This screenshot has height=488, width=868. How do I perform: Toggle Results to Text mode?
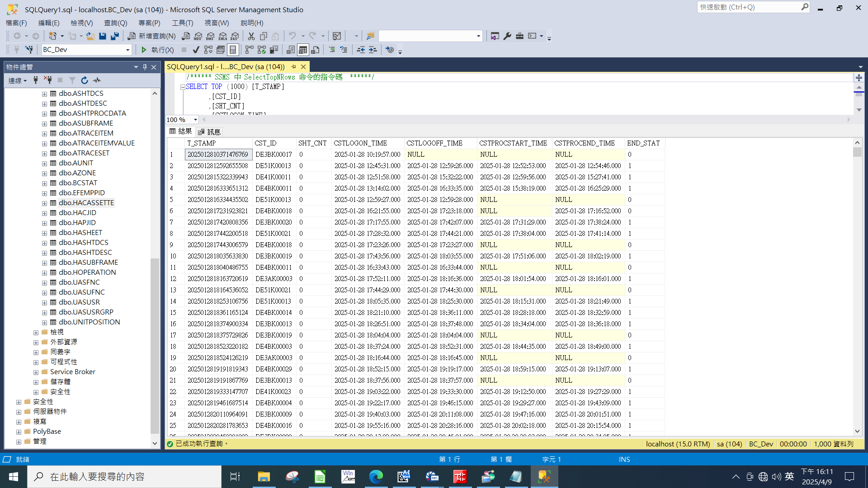pos(291,50)
